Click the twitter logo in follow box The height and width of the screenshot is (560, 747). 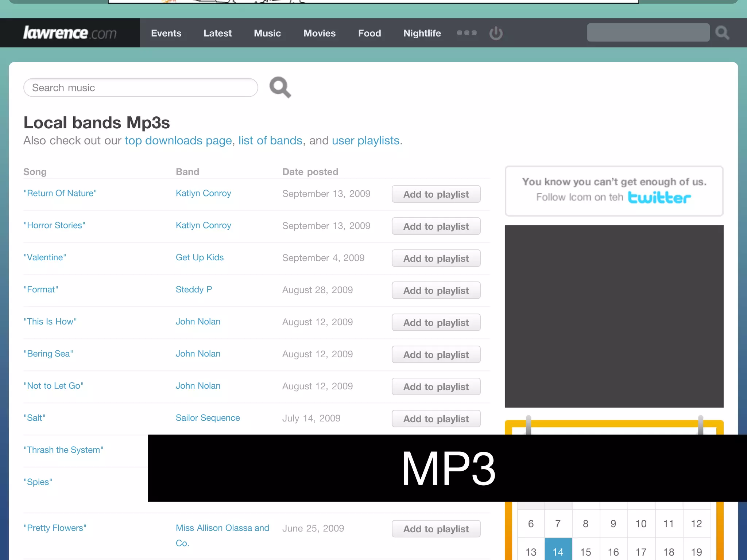click(659, 198)
